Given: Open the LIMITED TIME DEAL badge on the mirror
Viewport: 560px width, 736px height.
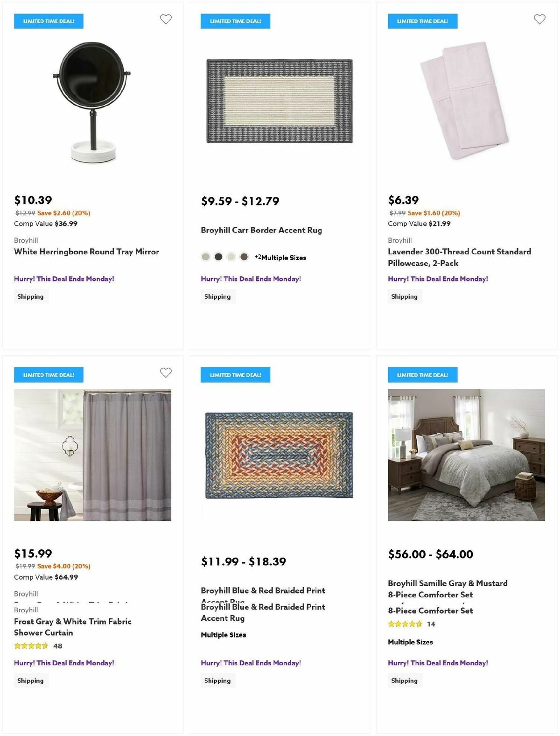Looking at the screenshot, I should point(49,21).
